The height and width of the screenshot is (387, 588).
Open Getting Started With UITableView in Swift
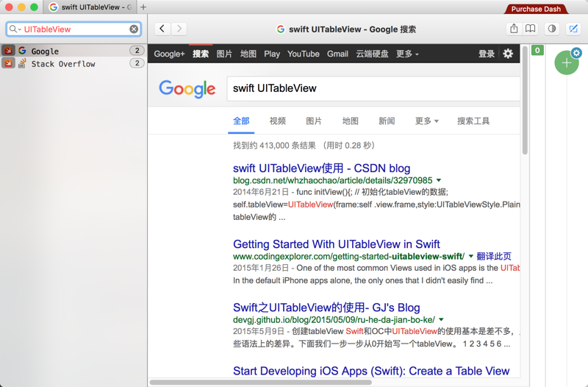[x=336, y=244]
